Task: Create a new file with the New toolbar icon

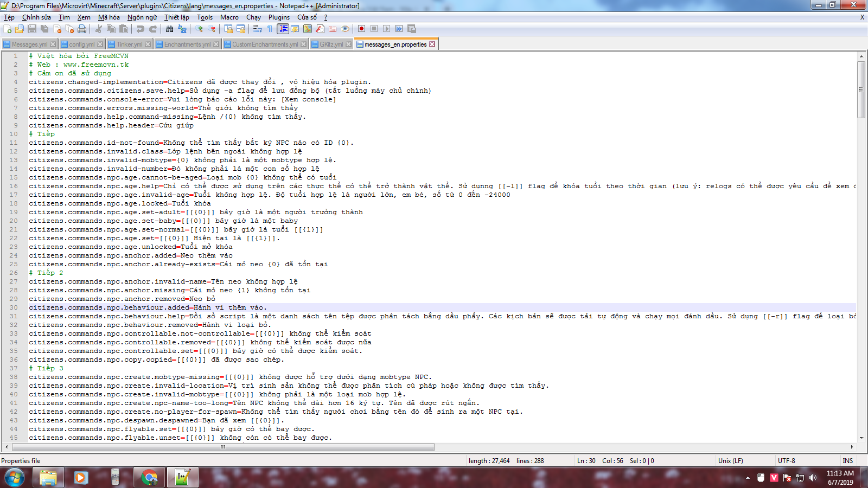Action: (x=8, y=29)
